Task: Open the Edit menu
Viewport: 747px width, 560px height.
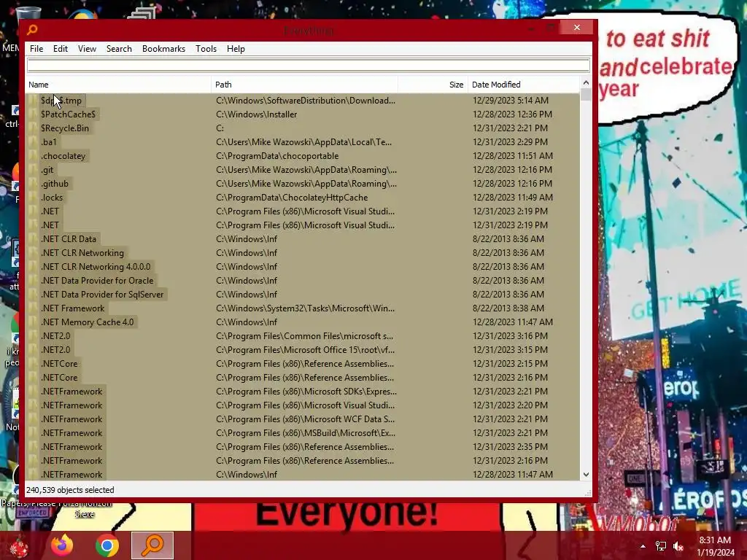Action: click(x=60, y=49)
